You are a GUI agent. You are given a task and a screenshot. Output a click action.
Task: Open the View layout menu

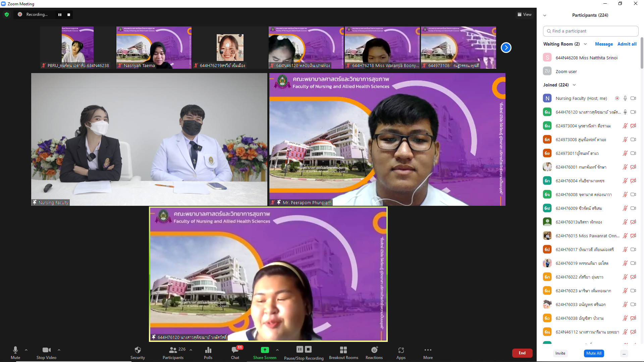tap(525, 14)
